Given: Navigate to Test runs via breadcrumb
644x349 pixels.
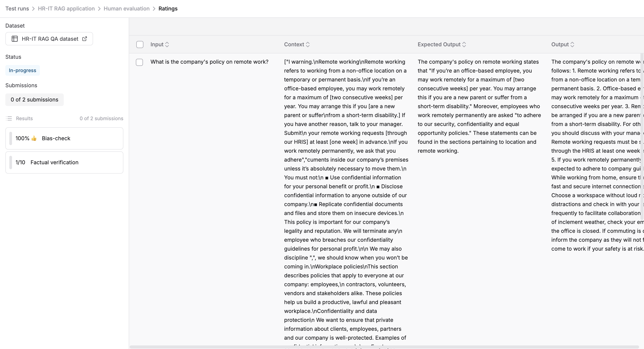Looking at the screenshot, I should (x=17, y=8).
